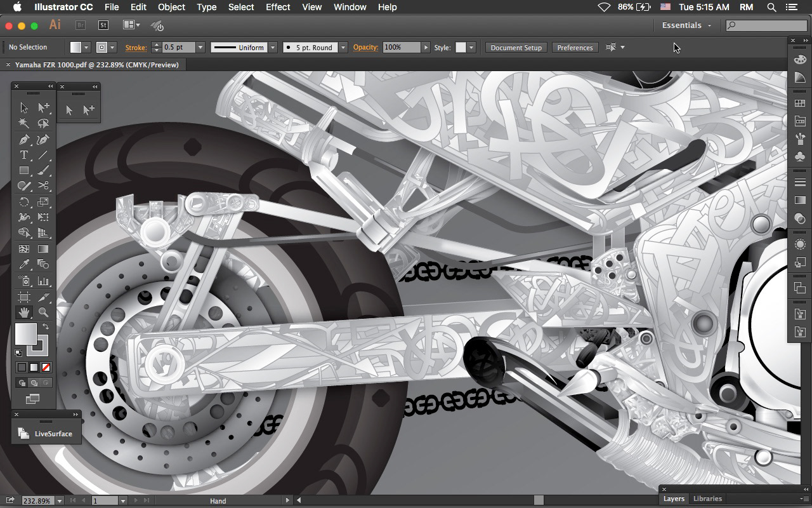Select the Pen tool
Viewport: 812px width, 508px height.
pos(24,140)
